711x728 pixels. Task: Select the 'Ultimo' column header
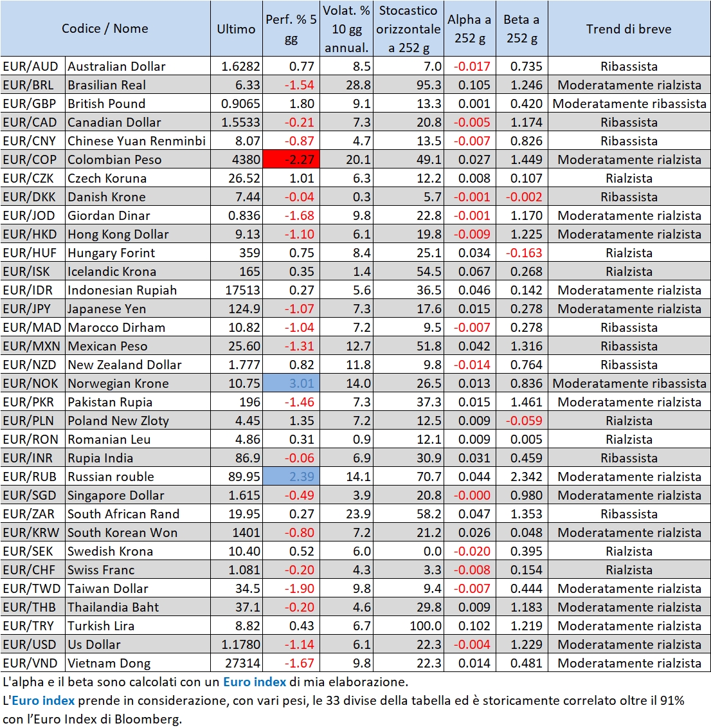coord(236,29)
